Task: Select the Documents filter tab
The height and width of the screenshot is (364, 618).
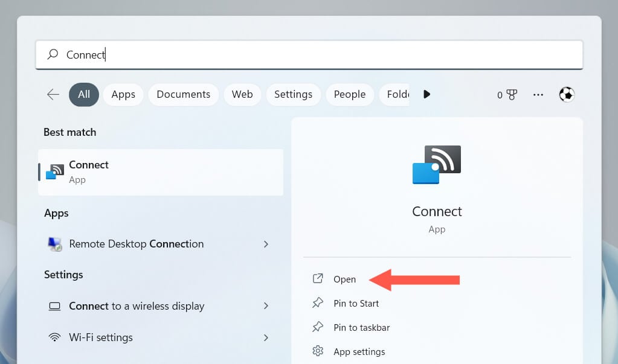Action: click(183, 94)
